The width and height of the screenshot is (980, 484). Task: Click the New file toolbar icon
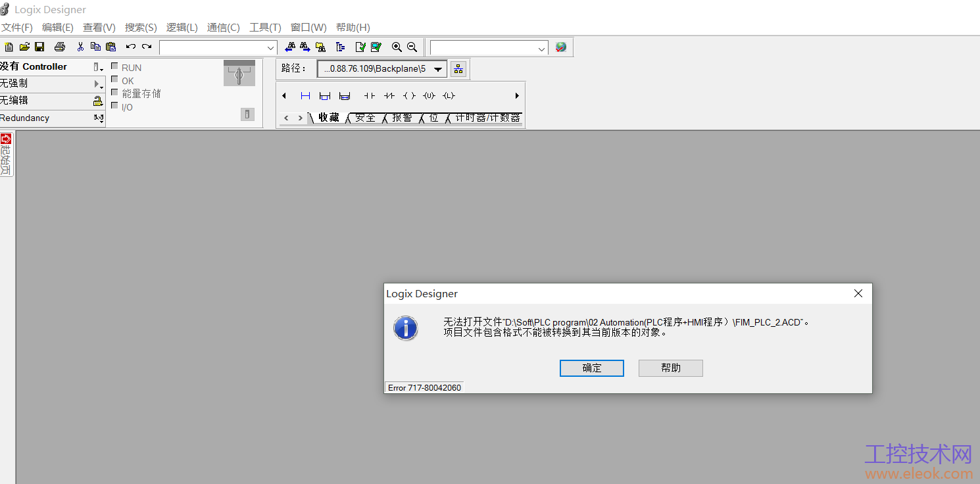[x=9, y=47]
